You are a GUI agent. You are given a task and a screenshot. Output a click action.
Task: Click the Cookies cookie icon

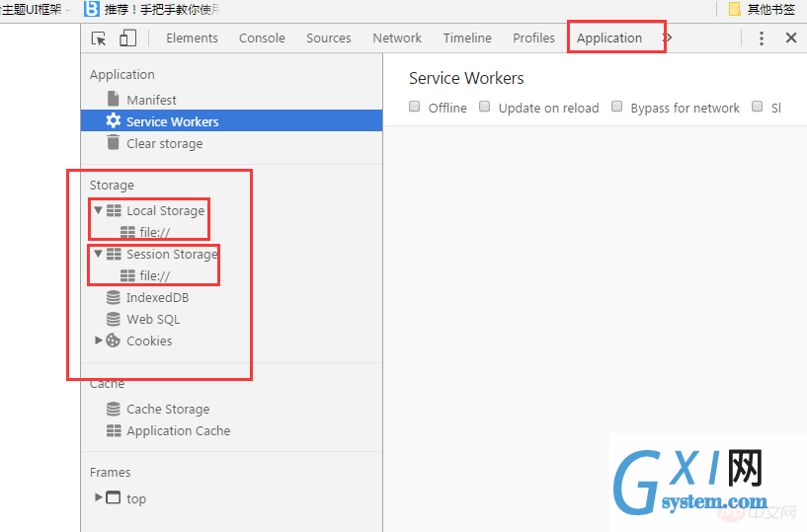pyautogui.click(x=114, y=341)
